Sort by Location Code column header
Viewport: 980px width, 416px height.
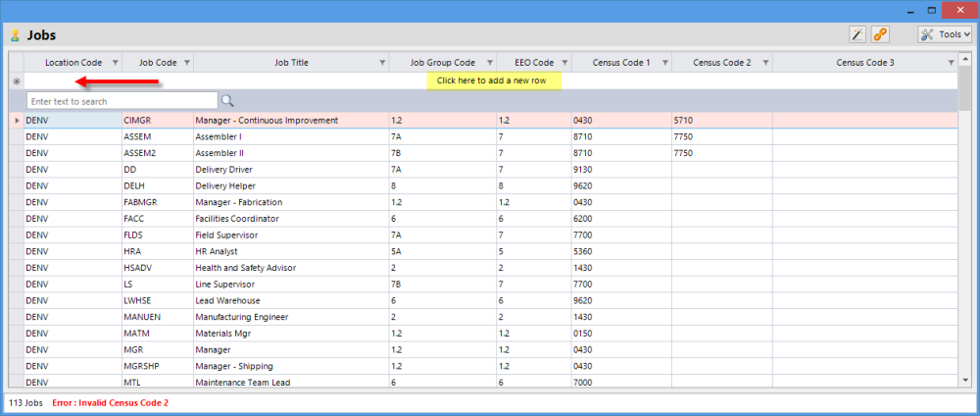click(73, 63)
